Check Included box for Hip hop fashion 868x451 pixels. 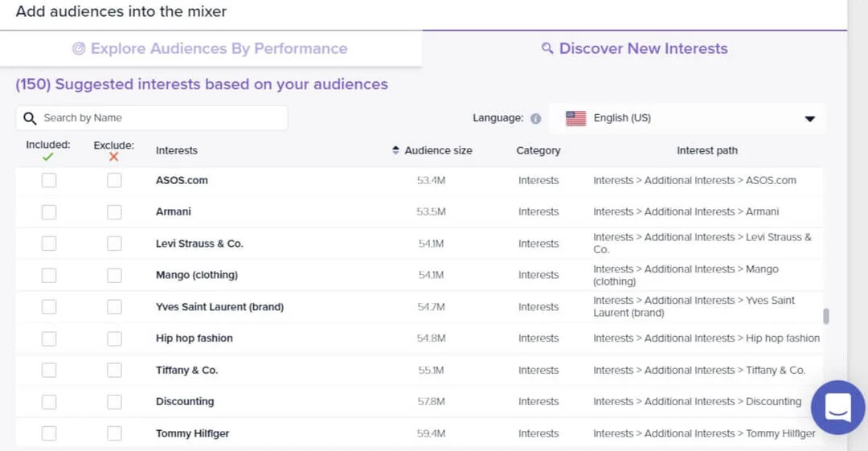click(49, 338)
